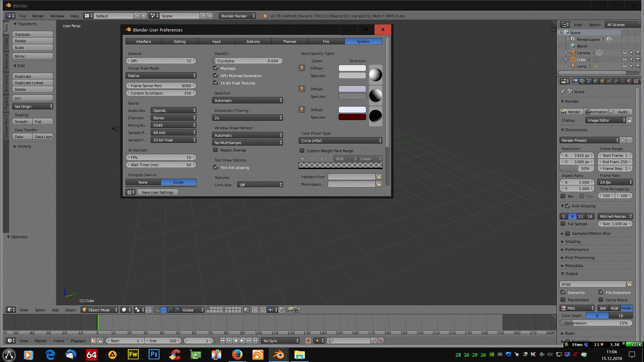
Task: Click Save User Settings button
Action: [157, 192]
